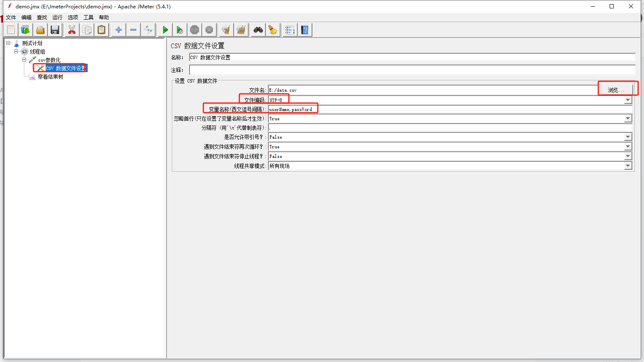
Task: Expand all nodes with plus icon
Action: [119, 30]
